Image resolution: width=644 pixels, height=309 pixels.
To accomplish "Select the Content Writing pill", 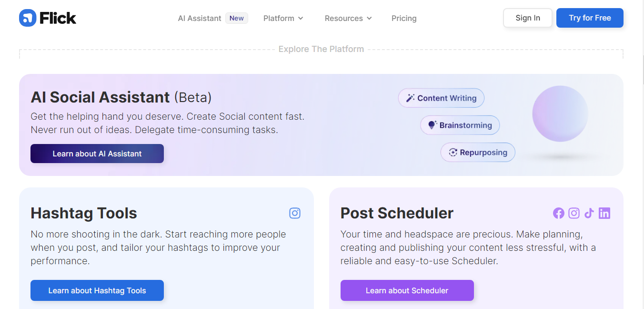I will click(x=441, y=98).
